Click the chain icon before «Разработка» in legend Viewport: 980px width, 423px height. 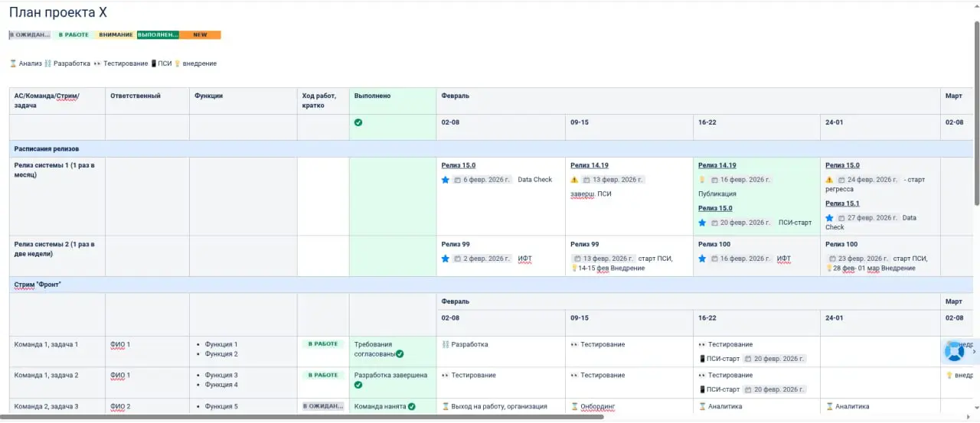click(47, 63)
